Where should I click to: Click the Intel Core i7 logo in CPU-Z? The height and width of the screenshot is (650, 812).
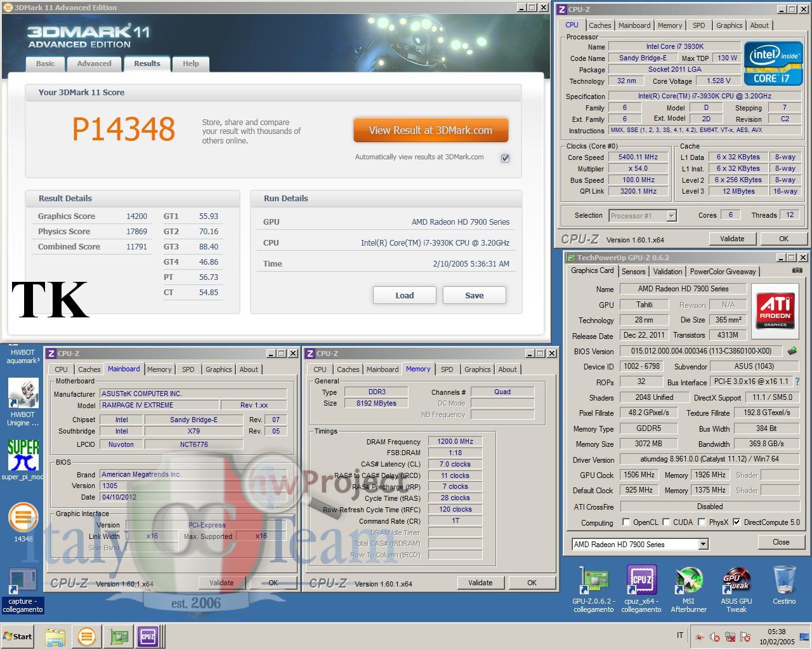(x=773, y=63)
